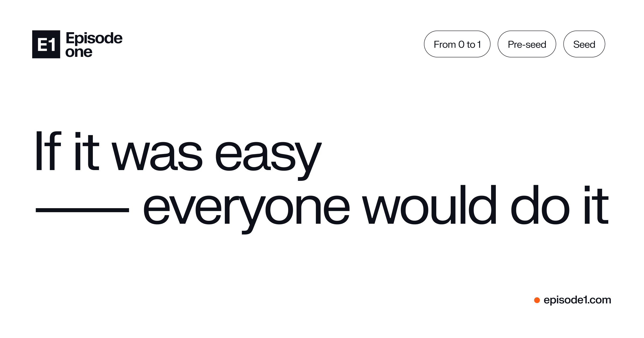This screenshot has width=644, height=338.
Task: Click the zero in the first pill
Action: tap(461, 44)
